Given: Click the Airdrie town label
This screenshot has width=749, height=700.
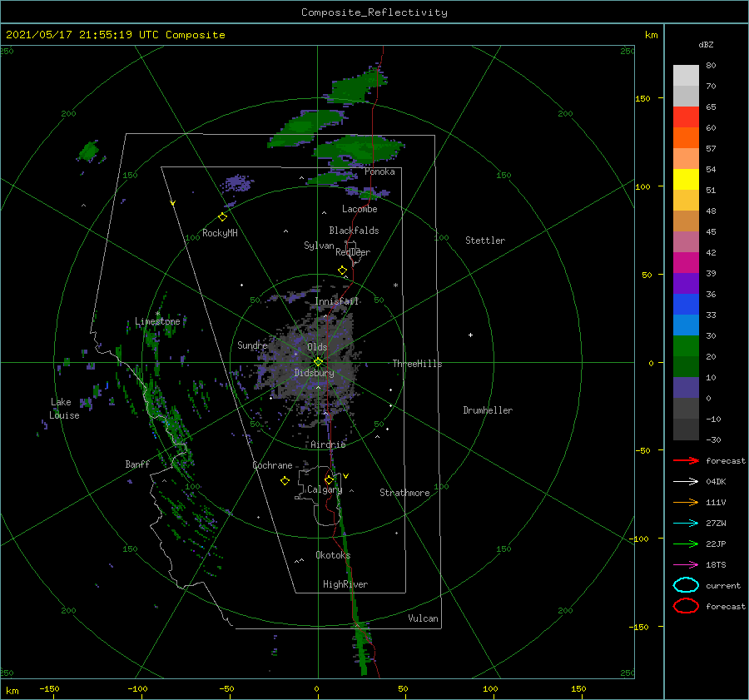Looking at the screenshot, I should [328, 444].
